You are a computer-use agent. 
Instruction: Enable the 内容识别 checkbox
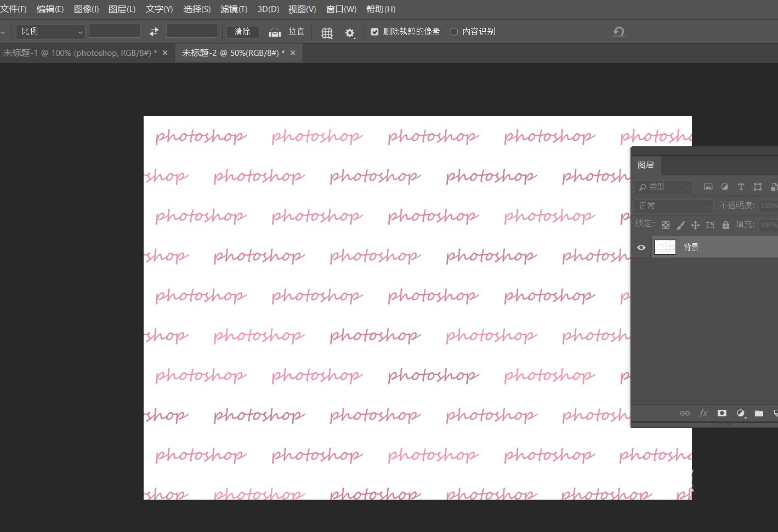click(x=454, y=32)
